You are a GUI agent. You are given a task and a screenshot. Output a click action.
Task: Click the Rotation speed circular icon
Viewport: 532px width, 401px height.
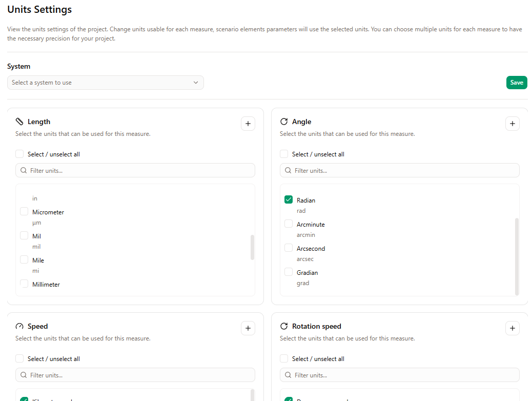pos(284,326)
